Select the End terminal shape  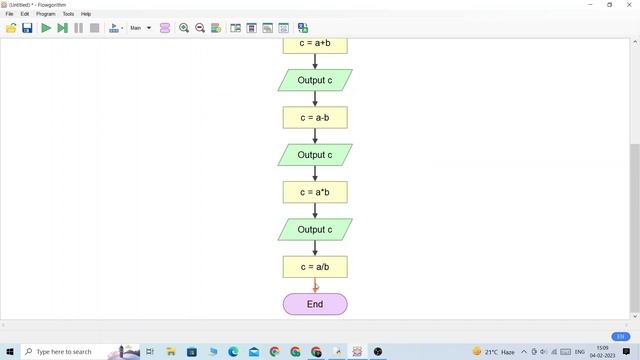315,304
